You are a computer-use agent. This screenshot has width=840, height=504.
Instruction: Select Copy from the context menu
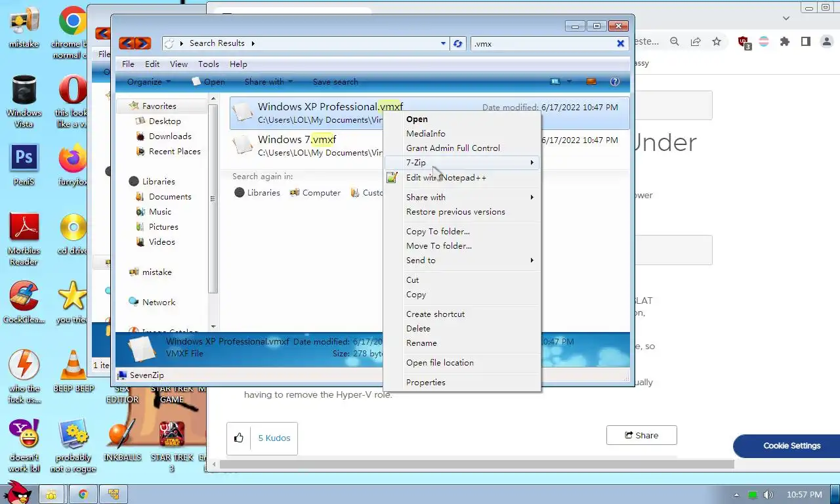tap(462, 295)
